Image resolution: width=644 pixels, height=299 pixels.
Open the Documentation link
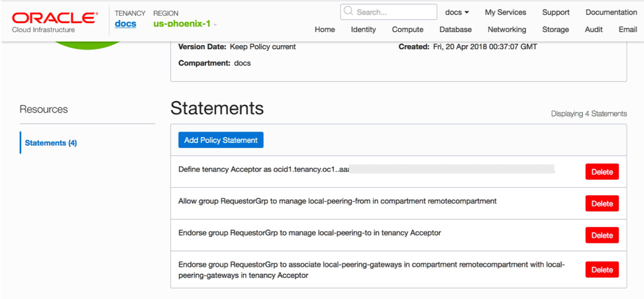(x=611, y=12)
